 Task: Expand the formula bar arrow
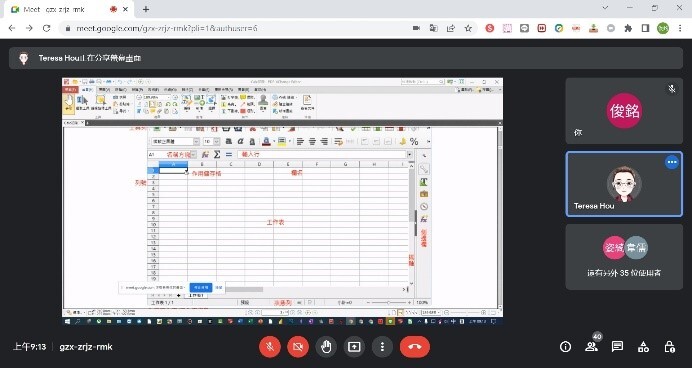pyautogui.click(x=410, y=155)
